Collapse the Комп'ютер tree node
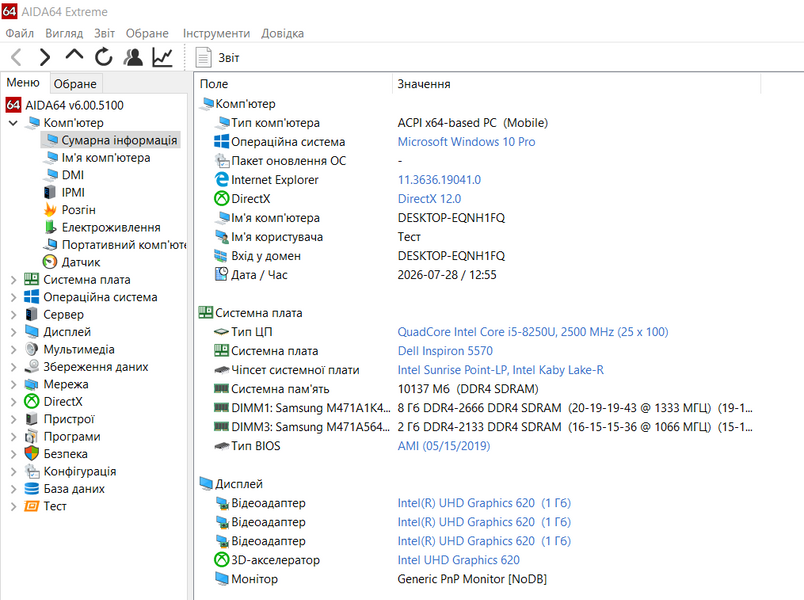This screenshot has width=804, height=600. (13, 123)
